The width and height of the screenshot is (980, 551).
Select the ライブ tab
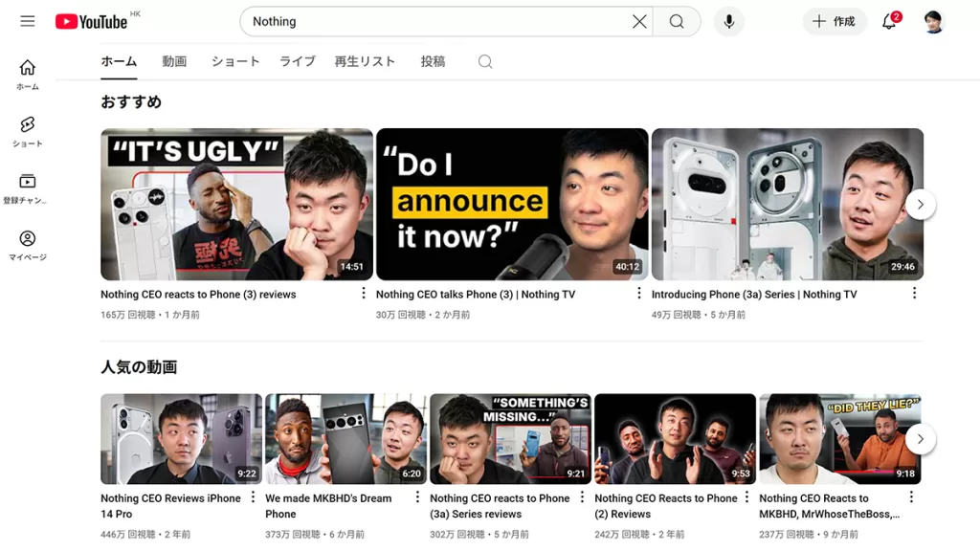coord(297,61)
